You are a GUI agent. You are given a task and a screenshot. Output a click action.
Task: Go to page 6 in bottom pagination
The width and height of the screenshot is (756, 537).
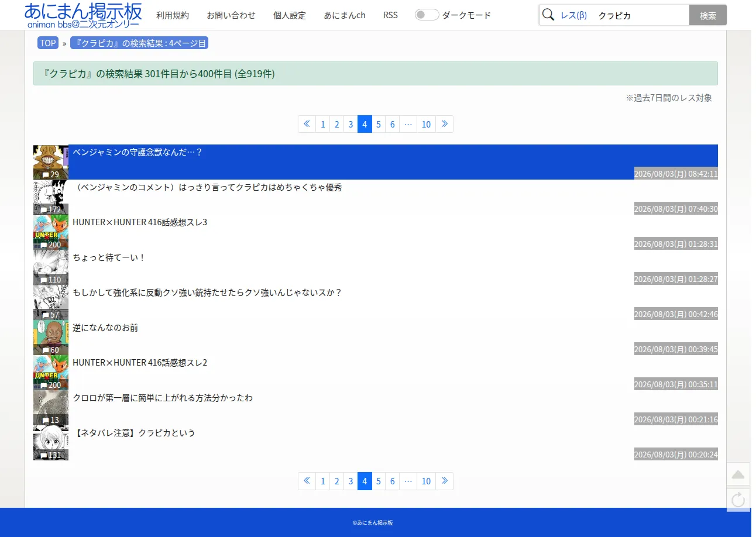pyautogui.click(x=393, y=481)
